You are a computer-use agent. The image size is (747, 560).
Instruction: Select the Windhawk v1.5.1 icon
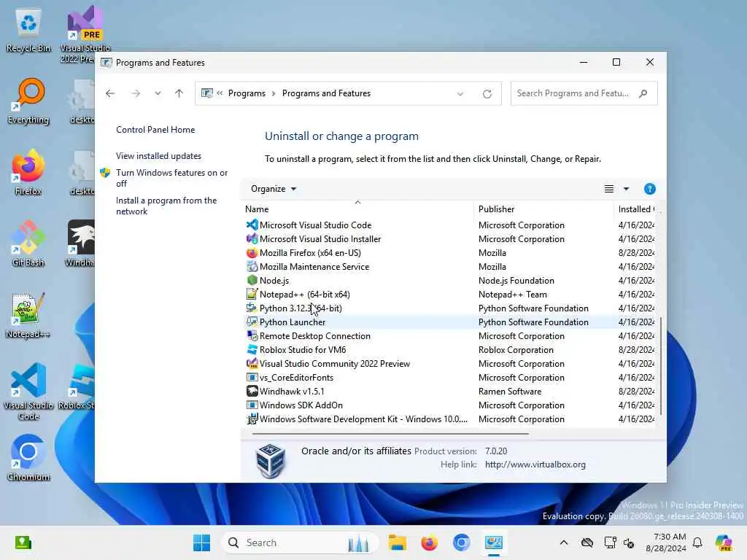[x=252, y=391]
